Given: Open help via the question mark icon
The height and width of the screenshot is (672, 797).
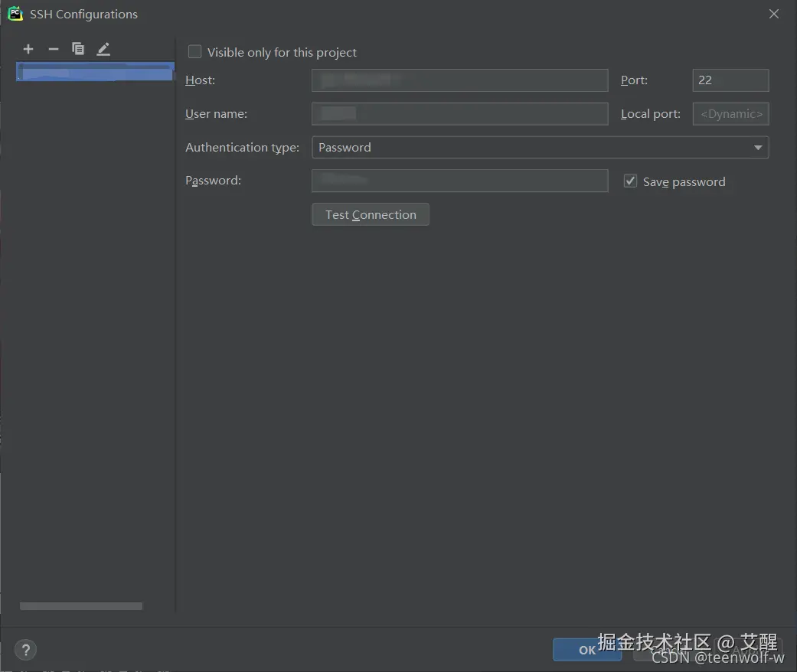Looking at the screenshot, I should [x=25, y=649].
